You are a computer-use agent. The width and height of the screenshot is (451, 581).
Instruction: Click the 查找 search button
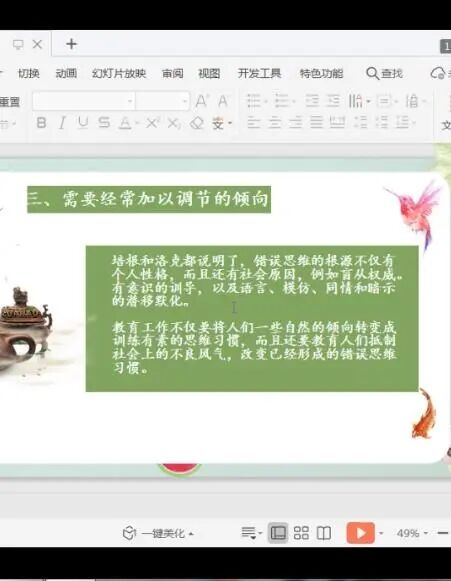[384, 73]
